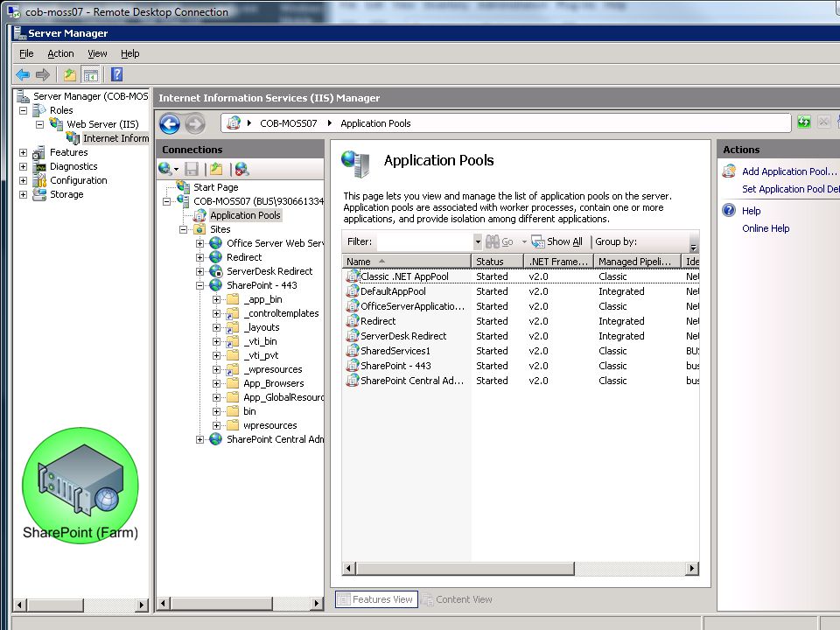This screenshot has width=840, height=630.
Task: Click the left console tree scrollbar thumb
Action: coord(56,605)
